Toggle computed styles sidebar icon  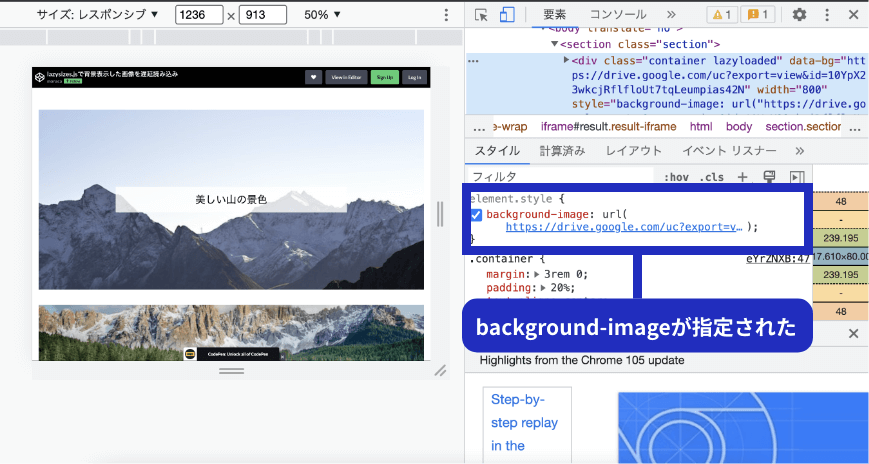pyautogui.click(x=797, y=177)
